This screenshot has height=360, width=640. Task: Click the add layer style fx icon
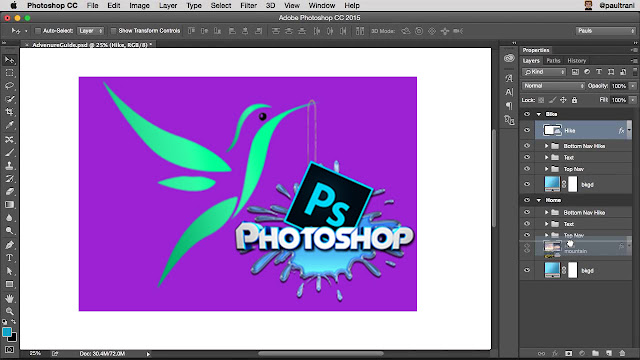[555, 353]
